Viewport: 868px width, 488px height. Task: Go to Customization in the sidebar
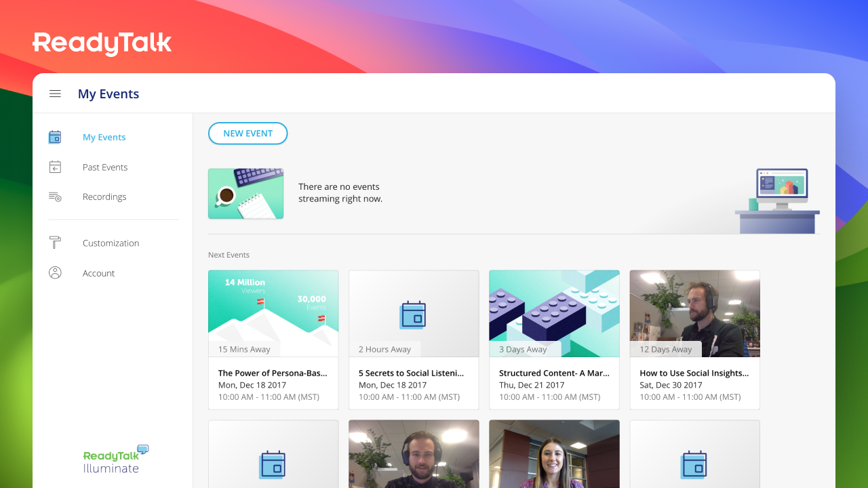coord(111,243)
